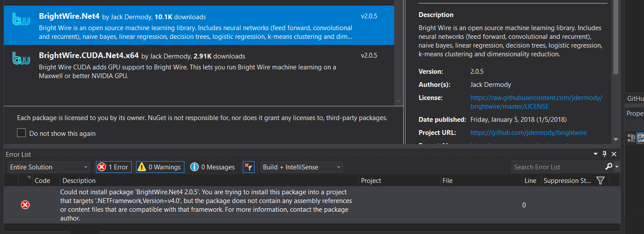Viewport: 644px width, 234px height.
Task: Toggle the 1 Error filter
Action: pyautogui.click(x=113, y=167)
